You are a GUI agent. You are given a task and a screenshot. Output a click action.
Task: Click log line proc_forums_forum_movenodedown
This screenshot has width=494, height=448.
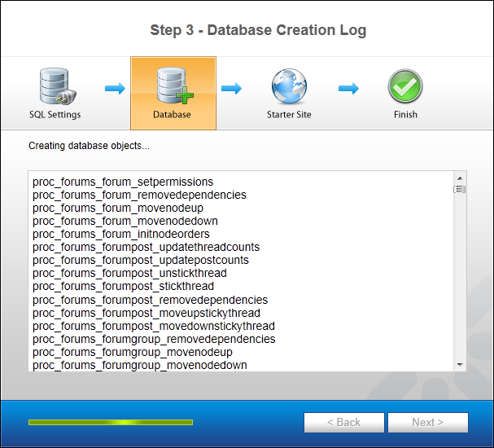tap(125, 221)
